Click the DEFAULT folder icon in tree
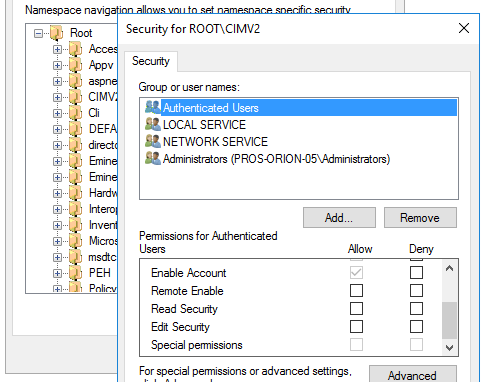484x382 pixels. (76, 129)
